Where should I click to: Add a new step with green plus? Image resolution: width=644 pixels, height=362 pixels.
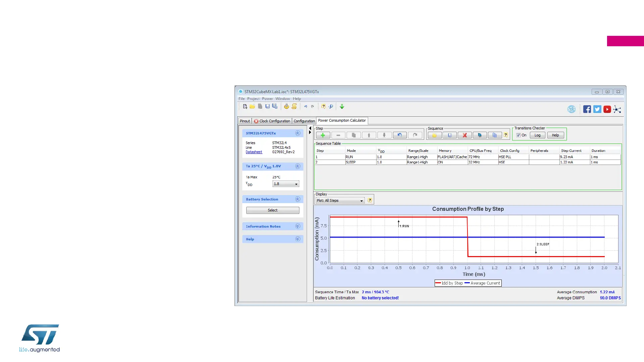[x=323, y=135]
